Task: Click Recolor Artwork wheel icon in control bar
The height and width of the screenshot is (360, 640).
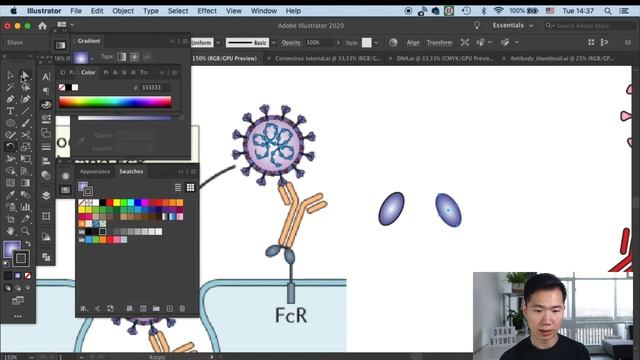Action: [x=393, y=42]
